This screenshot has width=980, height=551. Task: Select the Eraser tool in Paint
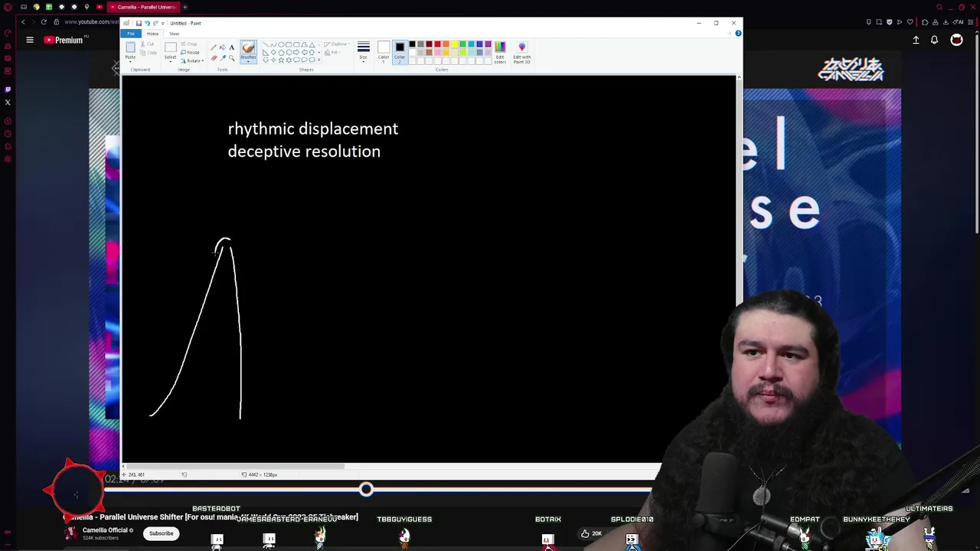pyautogui.click(x=214, y=58)
